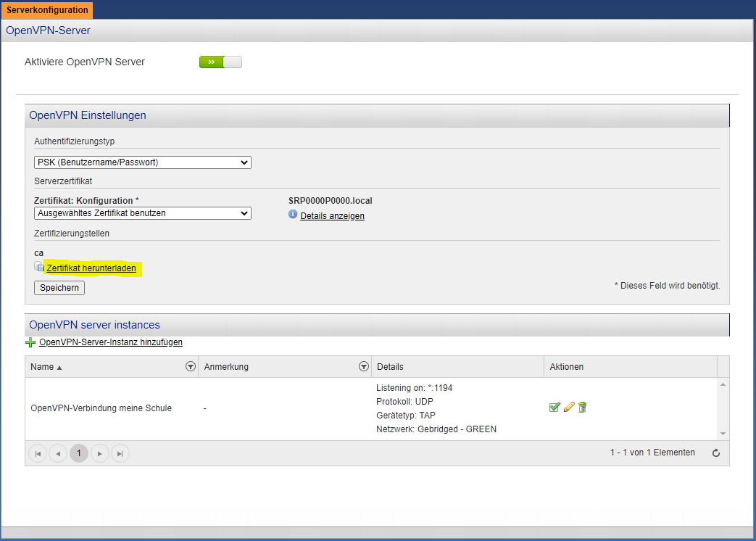Click the Details anzeigen link
Image resolution: width=756 pixels, height=541 pixels.
click(332, 216)
